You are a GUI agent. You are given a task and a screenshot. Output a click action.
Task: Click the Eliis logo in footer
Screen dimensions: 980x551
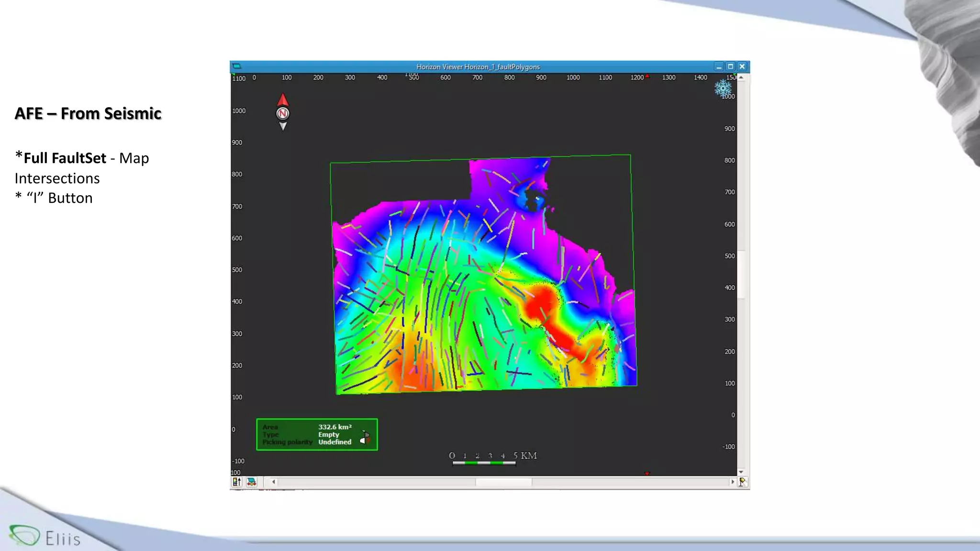(44, 537)
